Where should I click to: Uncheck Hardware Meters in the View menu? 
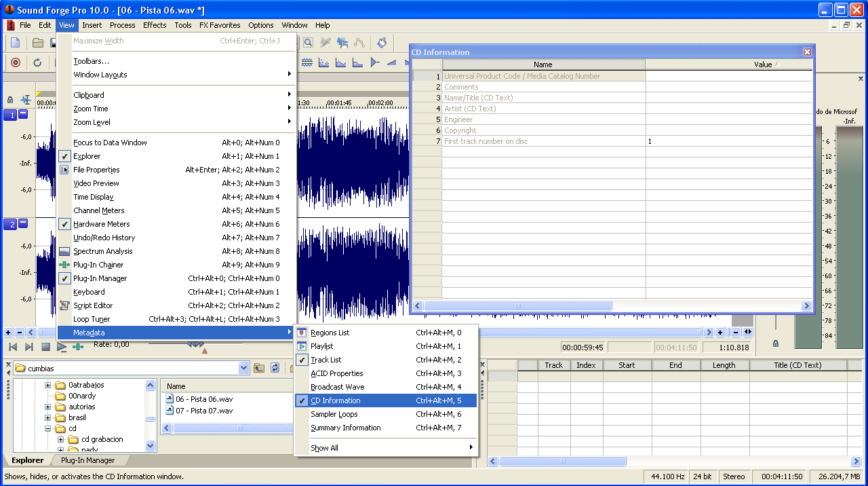[x=101, y=224]
